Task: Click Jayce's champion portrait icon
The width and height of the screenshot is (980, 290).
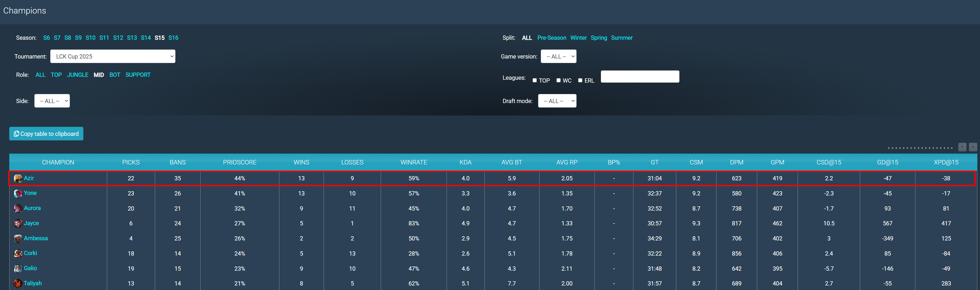Action: click(18, 224)
